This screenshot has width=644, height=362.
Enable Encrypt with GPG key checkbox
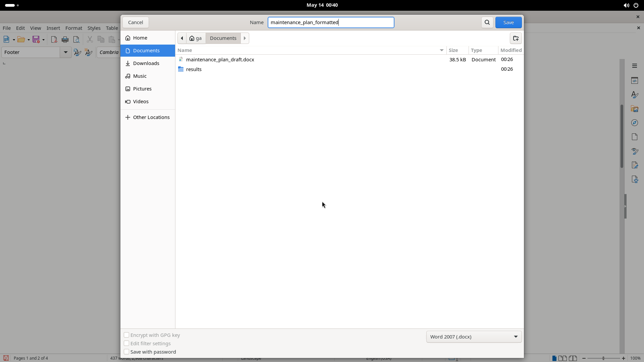pyautogui.click(x=126, y=335)
